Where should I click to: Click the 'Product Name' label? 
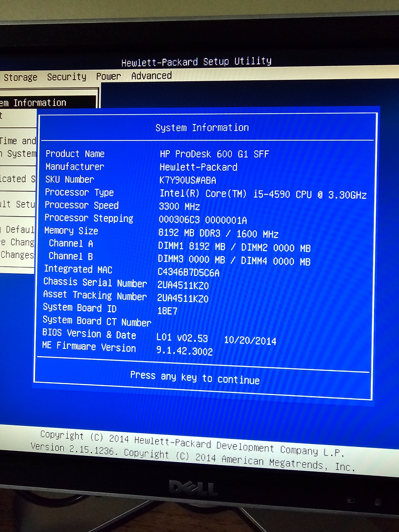75,154
